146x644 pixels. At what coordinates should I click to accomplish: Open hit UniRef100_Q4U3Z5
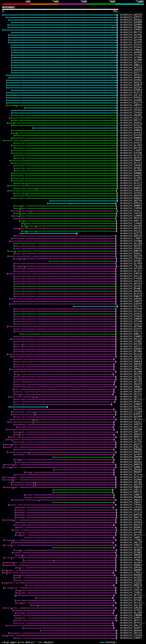click(x=131, y=15)
